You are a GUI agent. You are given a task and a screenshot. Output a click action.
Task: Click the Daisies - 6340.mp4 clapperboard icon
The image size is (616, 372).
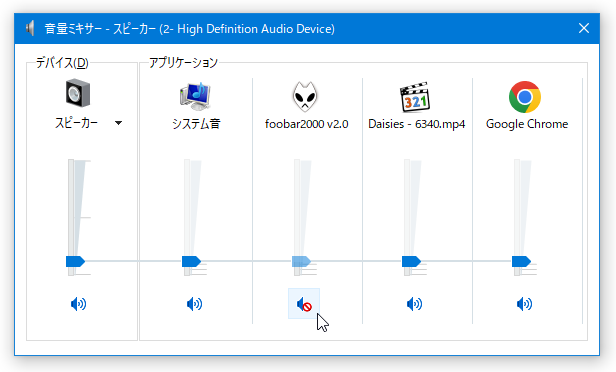coord(415,97)
